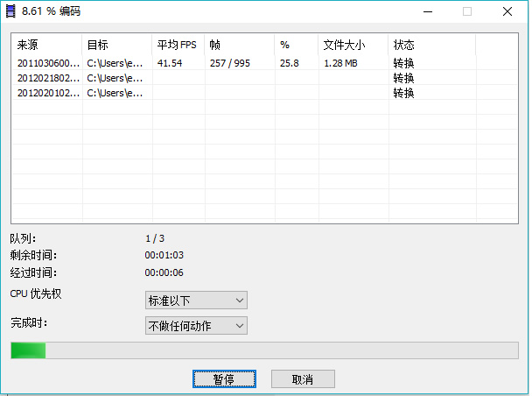
Task: Sort by the % column header
Action: pyautogui.click(x=297, y=45)
